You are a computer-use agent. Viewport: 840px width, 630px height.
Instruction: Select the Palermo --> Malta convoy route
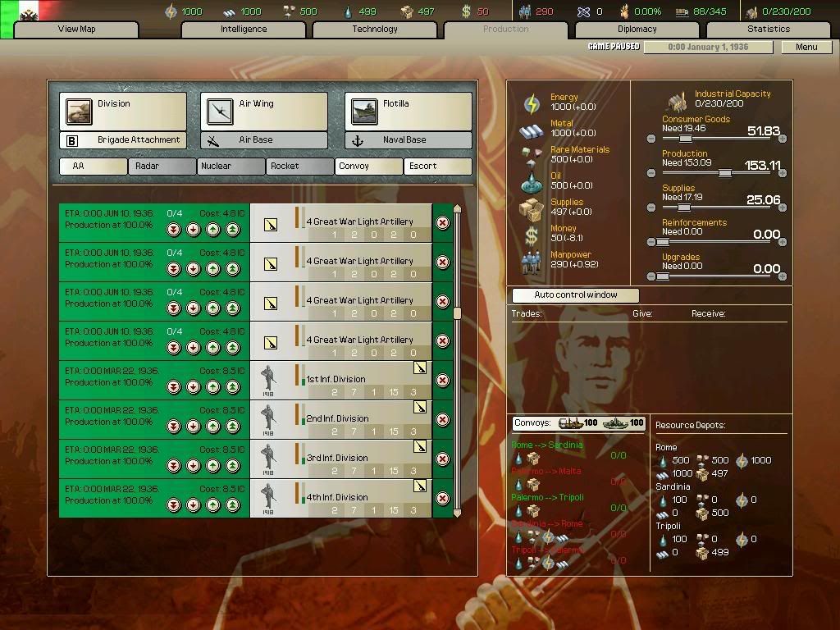(546, 472)
